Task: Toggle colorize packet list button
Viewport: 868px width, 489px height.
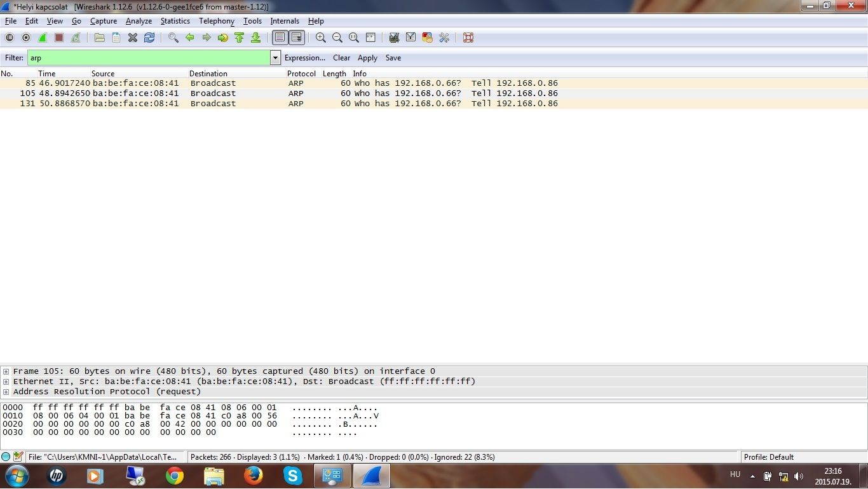Action: (280, 38)
